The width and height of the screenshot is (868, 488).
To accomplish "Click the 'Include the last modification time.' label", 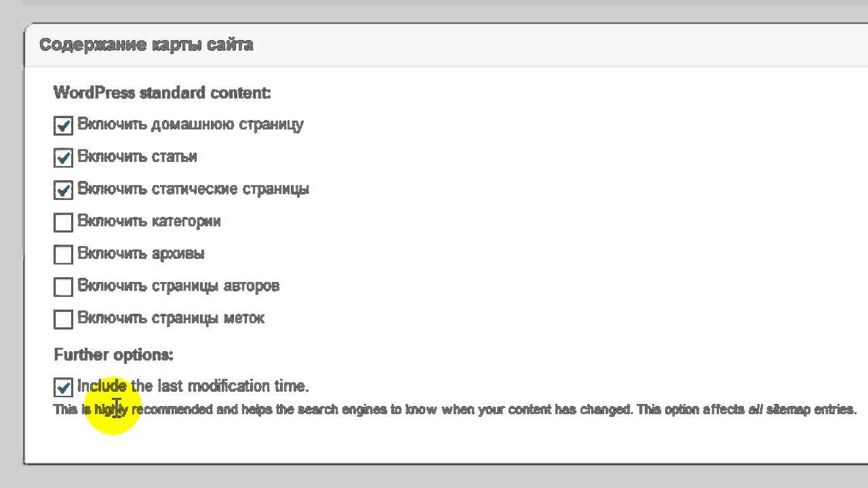I will tap(193, 386).
